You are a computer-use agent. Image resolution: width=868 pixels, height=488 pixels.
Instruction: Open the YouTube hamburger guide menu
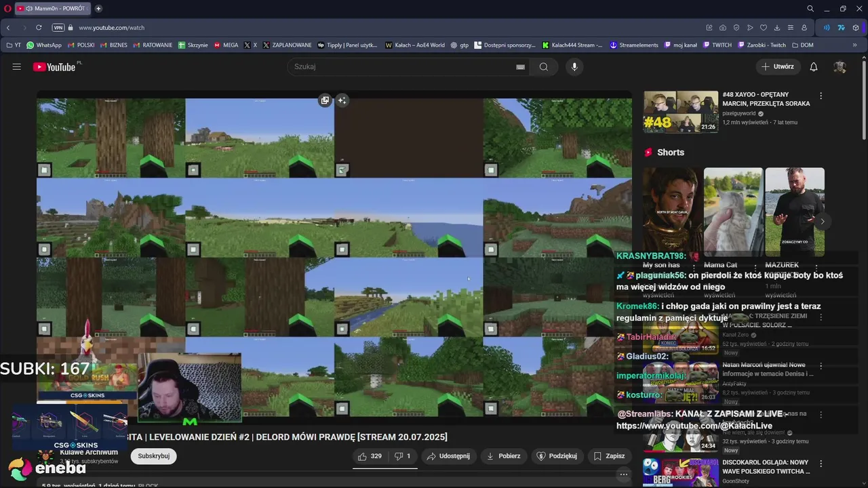[x=16, y=66]
